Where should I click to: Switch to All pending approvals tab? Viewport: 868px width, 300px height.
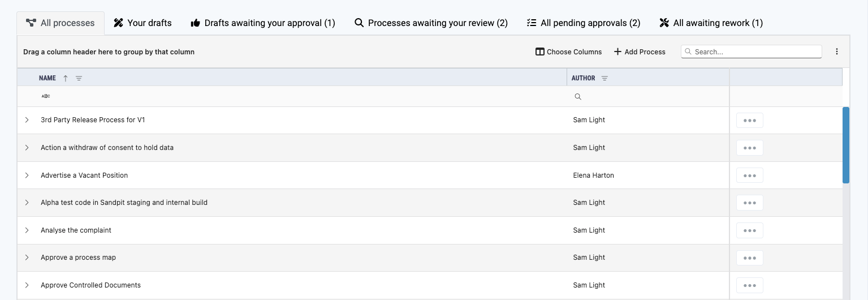pos(583,23)
